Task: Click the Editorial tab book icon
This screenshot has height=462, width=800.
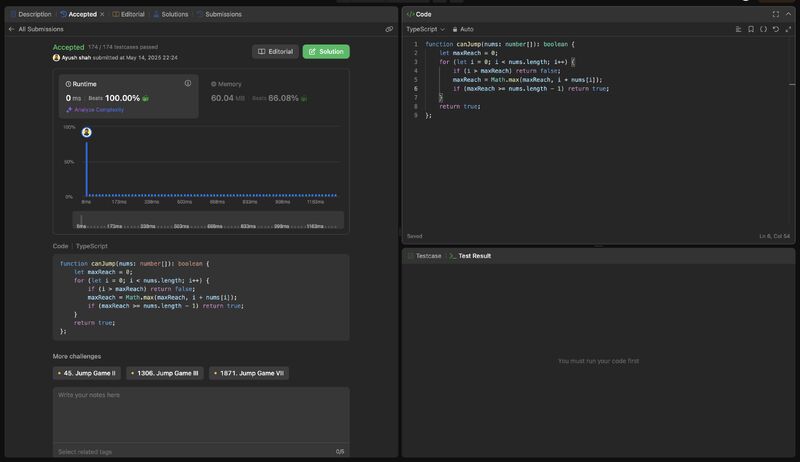Action: click(116, 14)
